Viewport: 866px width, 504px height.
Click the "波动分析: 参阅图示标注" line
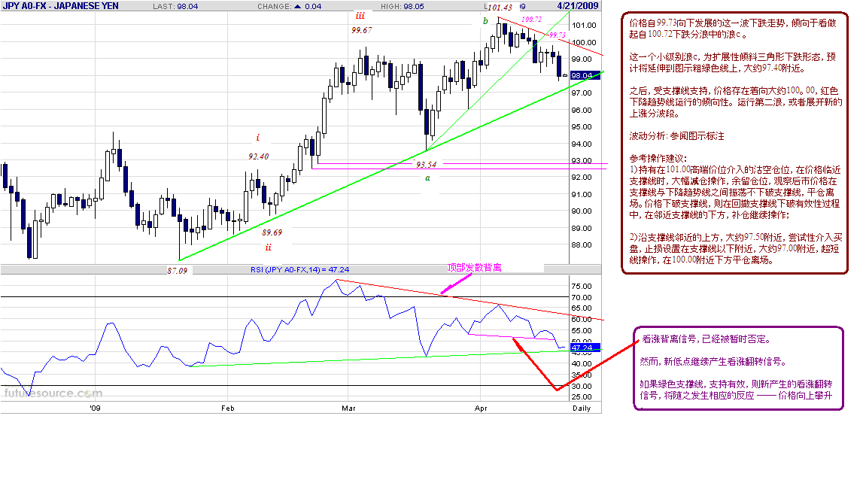676,136
